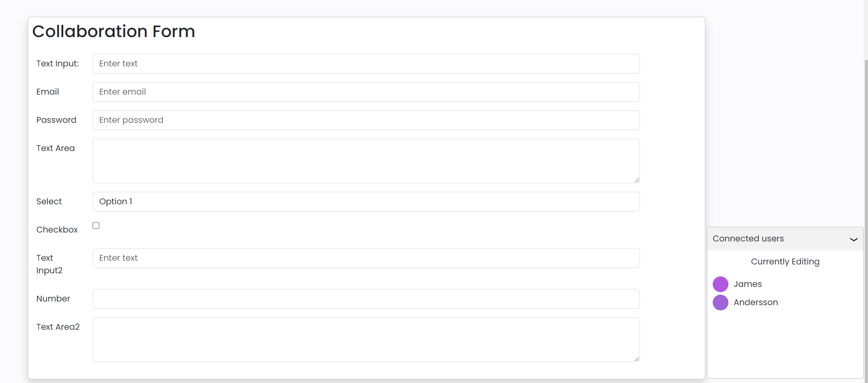Viewport: 868px width, 383px height.
Task: Click the Text Area2 resize handle
Action: (636, 359)
